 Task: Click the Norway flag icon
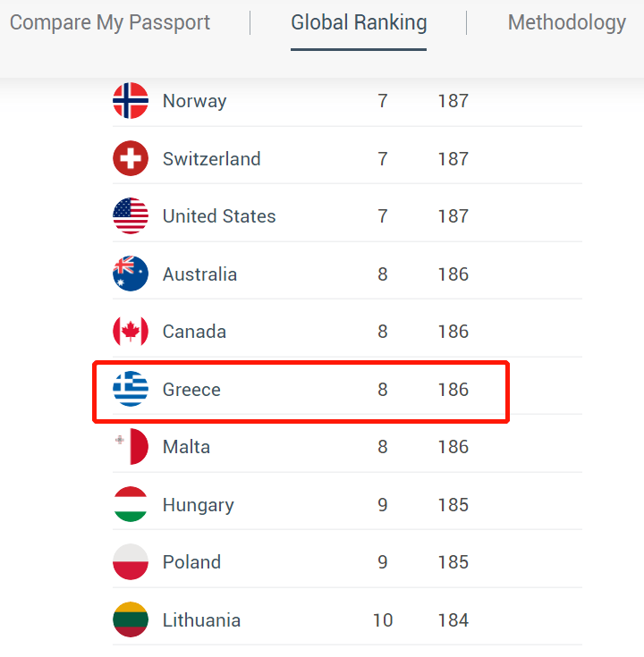pos(131,101)
